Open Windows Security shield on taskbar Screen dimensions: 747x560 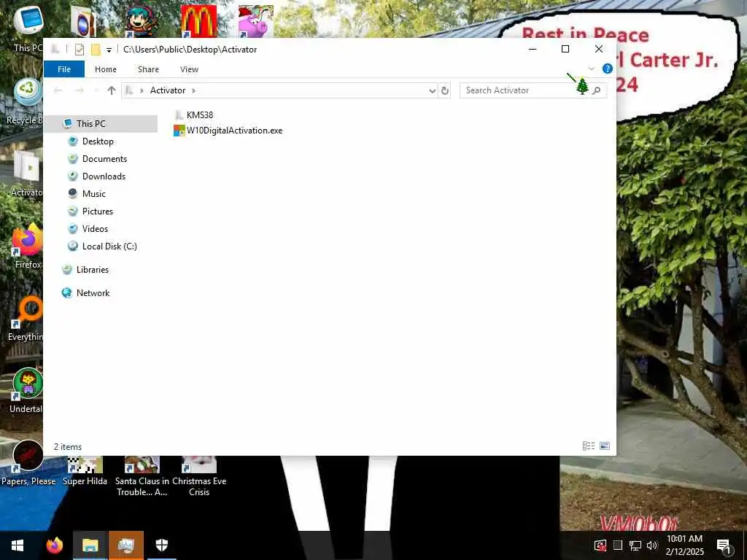pos(162,545)
